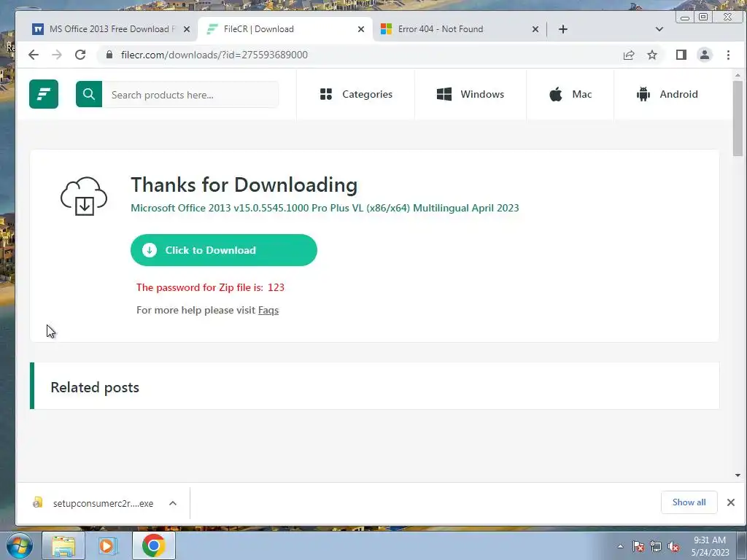Click the Thanks for Downloading heading

click(x=244, y=184)
